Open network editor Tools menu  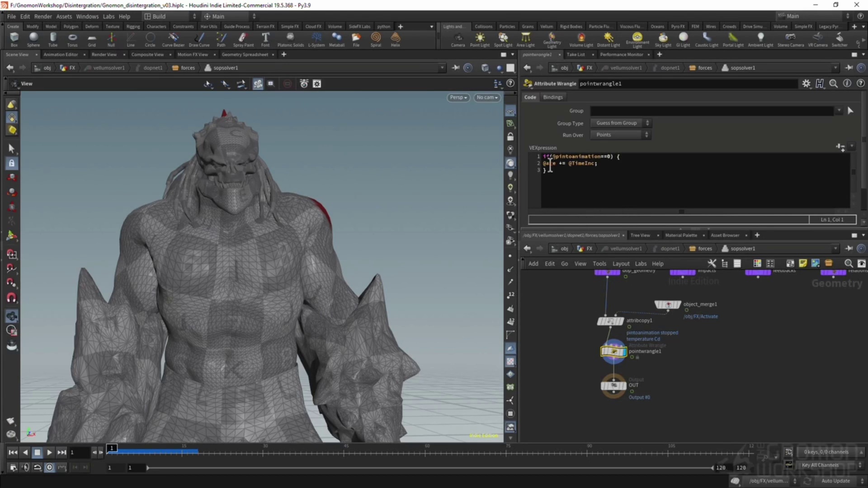click(x=599, y=264)
